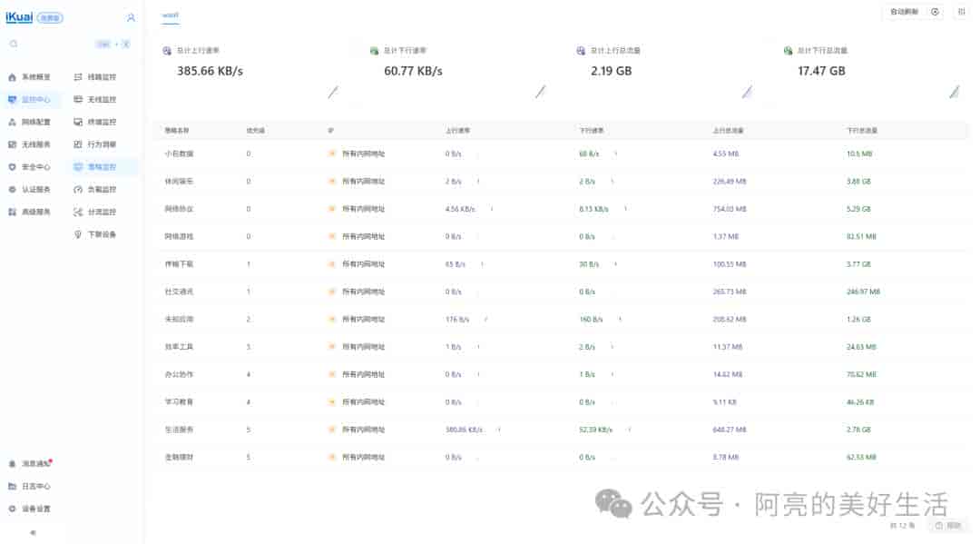980x544 pixels.
Task: Open the 设备设置 gear icon
Action: (x=12, y=509)
